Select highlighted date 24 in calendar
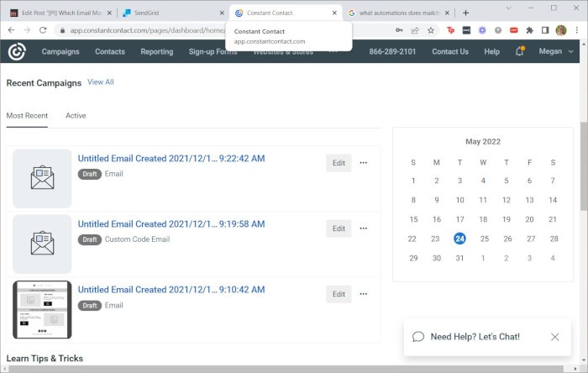This screenshot has height=373, width=588. pos(459,239)
